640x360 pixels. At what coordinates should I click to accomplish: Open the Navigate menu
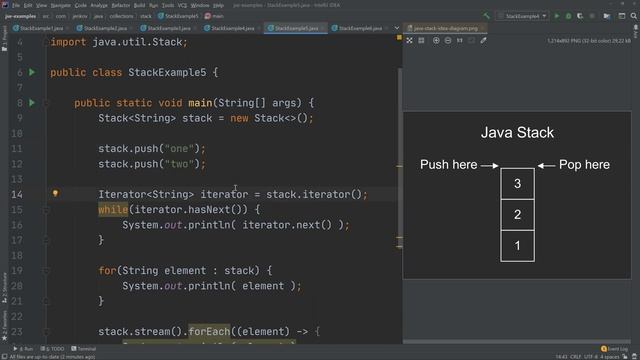click(60, 5)
